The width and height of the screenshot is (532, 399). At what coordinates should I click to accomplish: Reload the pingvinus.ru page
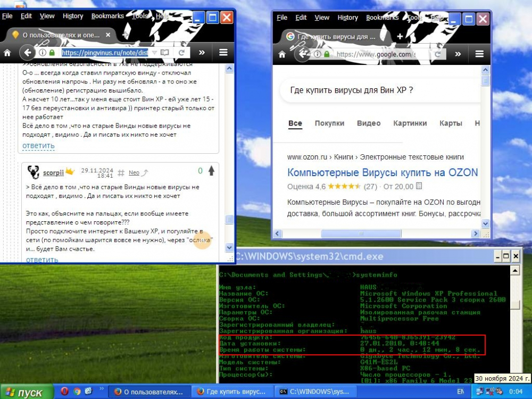coord(181,53)
